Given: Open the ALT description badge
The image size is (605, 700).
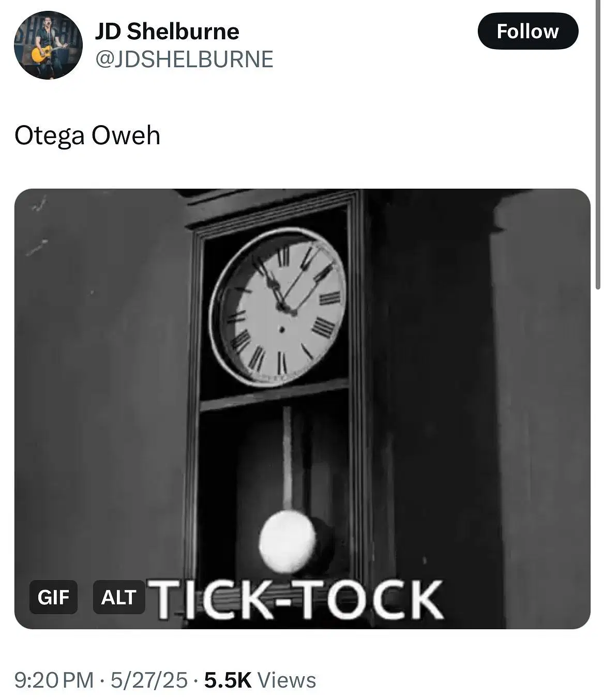Looking at the screenshot, I should tap(119, 597).
